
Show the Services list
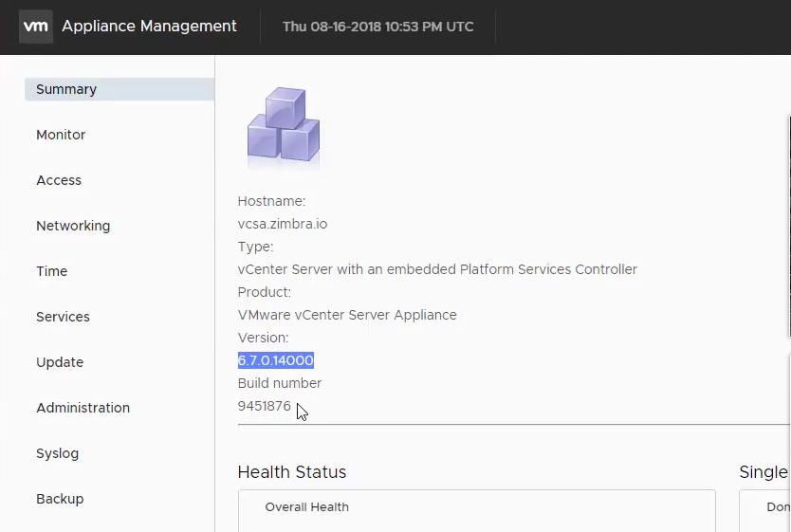point(63,317)
